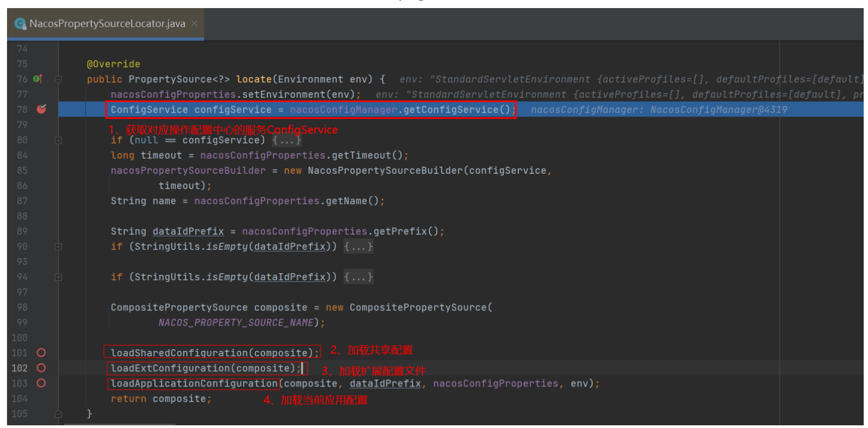
Task: Toggle the breakpoint on line 103
Action: (x=41, y=383)
